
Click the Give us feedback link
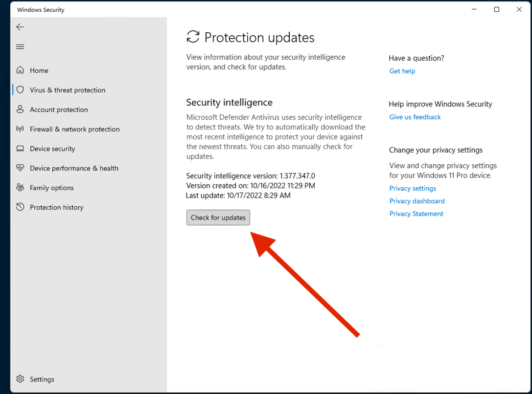click(415, 117)
